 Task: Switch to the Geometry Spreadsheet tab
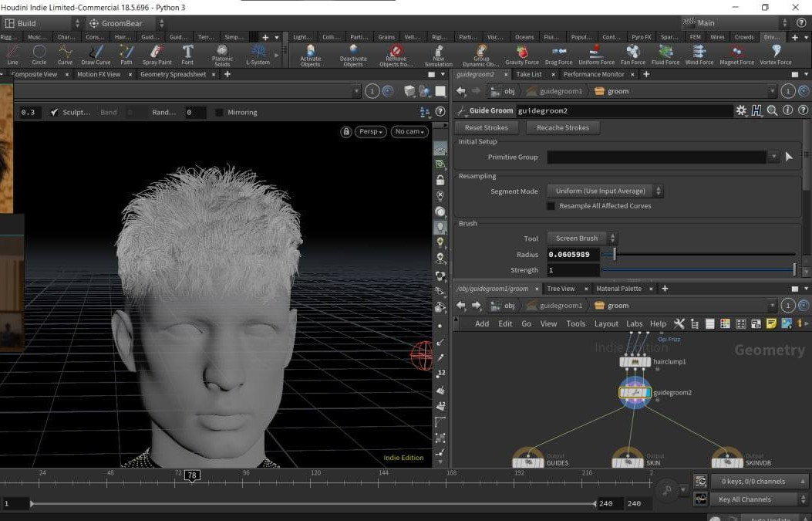pyautogui.click(x=173, y=74)
